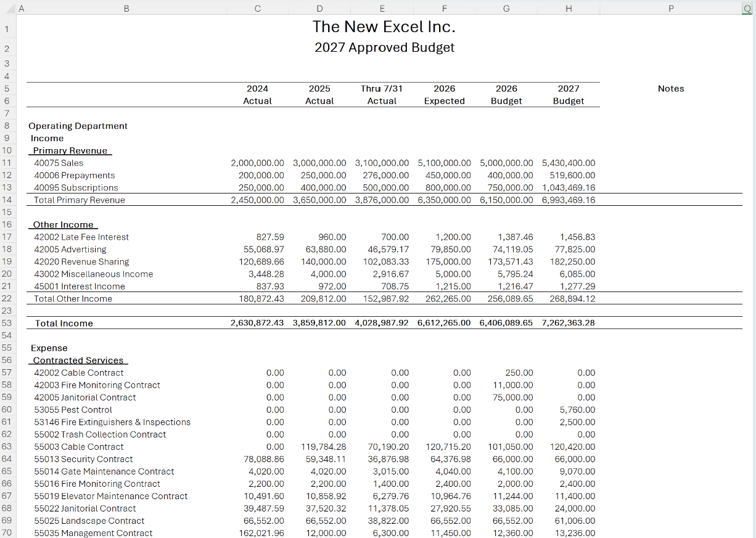Select column E header
Viewport: 756px width, 538px height.
click(382, 8)
